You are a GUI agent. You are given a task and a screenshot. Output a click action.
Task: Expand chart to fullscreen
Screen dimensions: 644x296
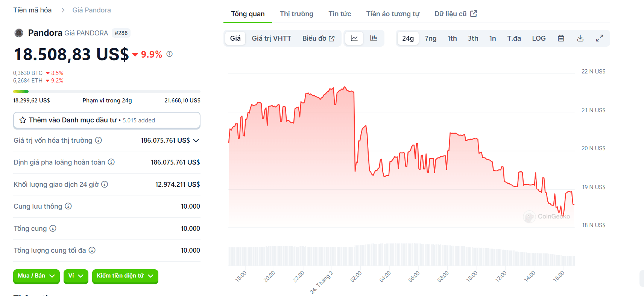(600, 38)
